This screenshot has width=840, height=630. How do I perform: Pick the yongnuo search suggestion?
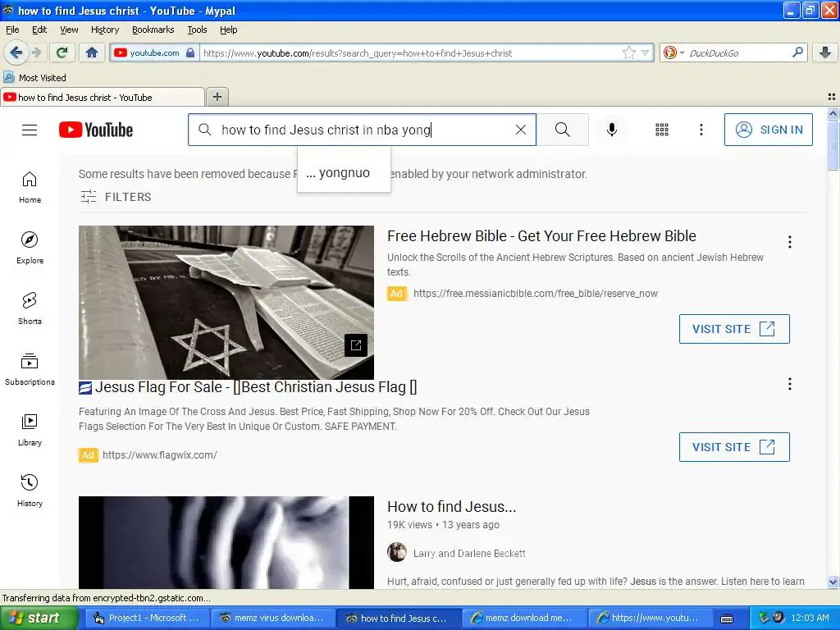344,173
